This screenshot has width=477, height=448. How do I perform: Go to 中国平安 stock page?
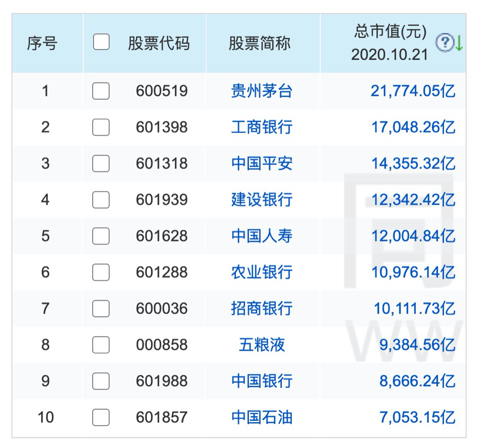click(262, 164)
